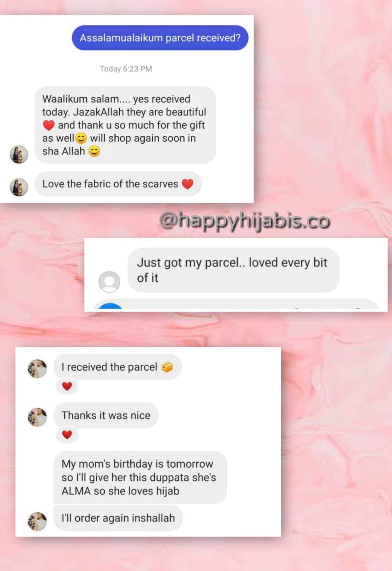
Task: Tap the avatar beside 'I received the parcel'
Action: pos(37,369)
